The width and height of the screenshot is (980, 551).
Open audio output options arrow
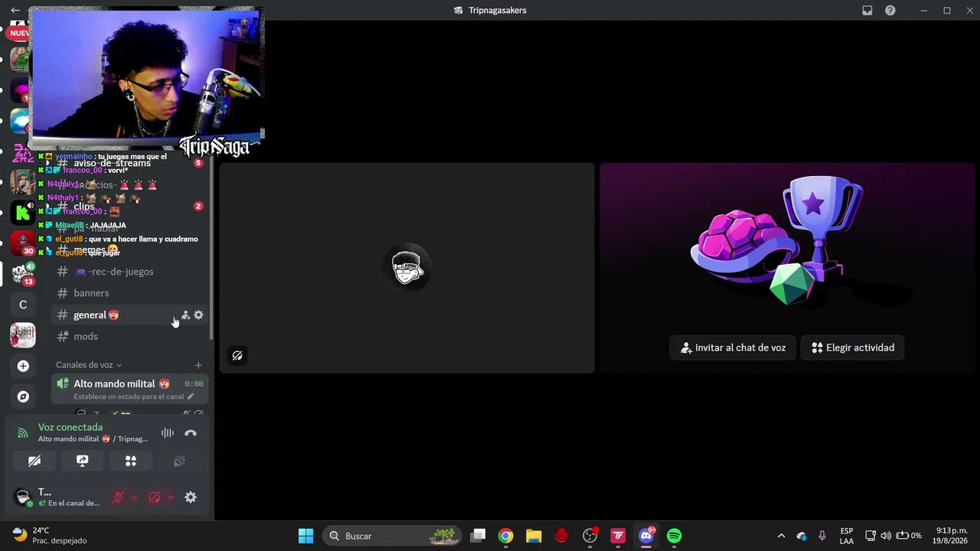(x=170, y=497)
